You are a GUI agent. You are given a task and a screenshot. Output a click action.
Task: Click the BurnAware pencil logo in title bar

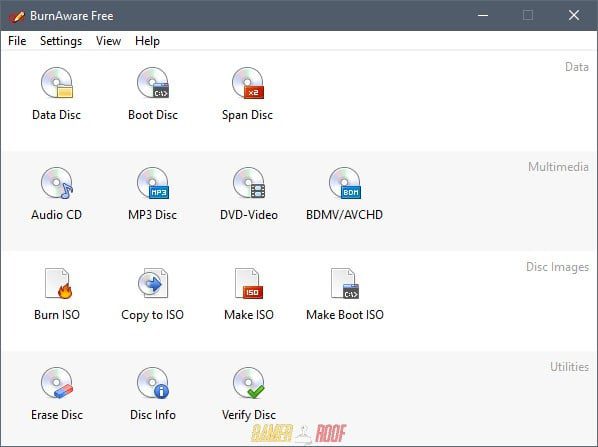pos(16,16)
